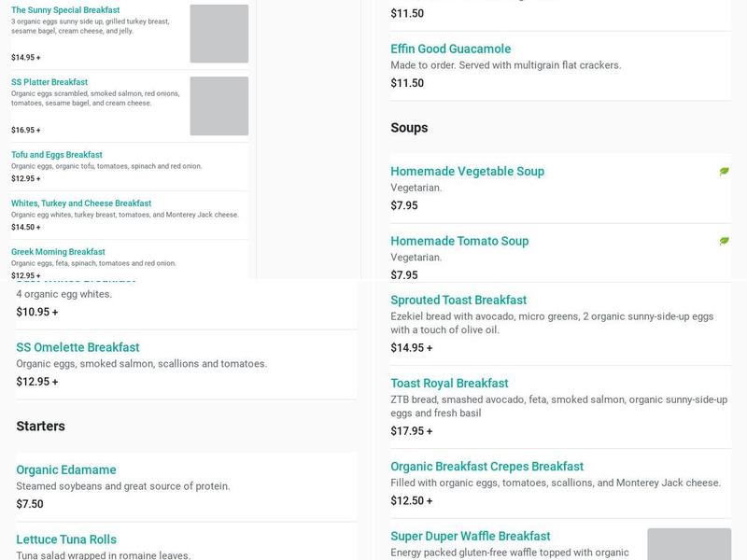Open the Sprouted Toast Breakfast item
Screen dimensions: 747x560
click(x=458, y=301)
